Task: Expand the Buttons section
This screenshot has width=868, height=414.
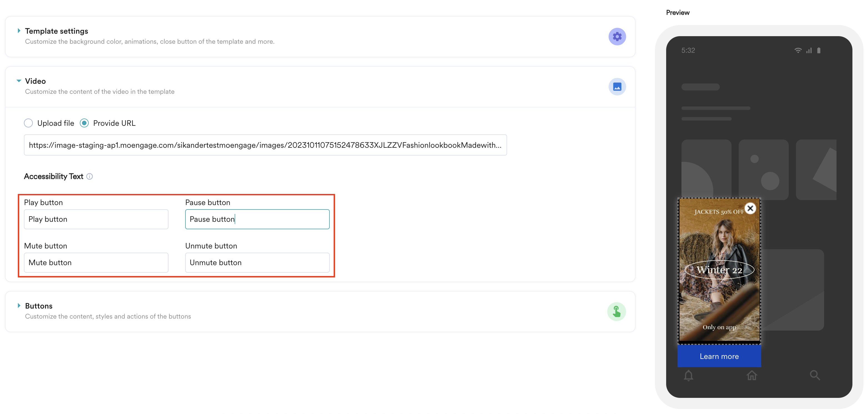Action: 19,305
